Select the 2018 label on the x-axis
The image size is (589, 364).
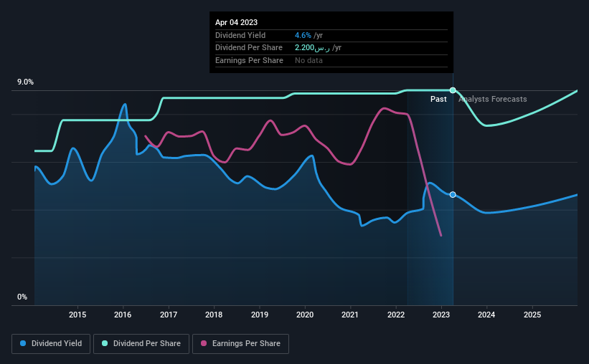[x=214, y=315]
